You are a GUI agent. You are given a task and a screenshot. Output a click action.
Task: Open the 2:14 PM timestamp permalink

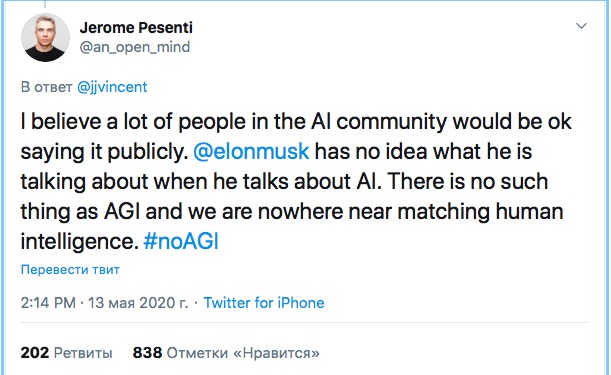(48, 303)
